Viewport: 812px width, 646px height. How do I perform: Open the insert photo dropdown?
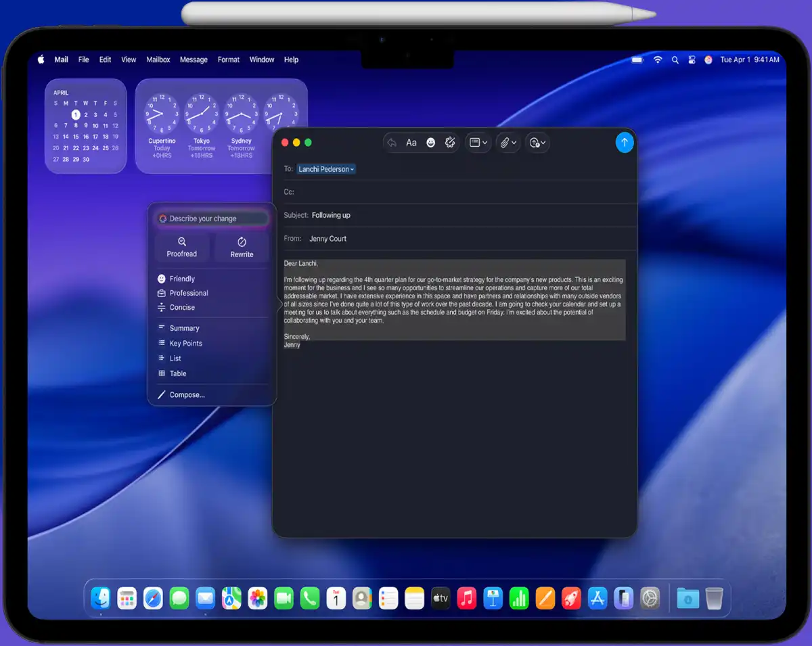[537, 142]
